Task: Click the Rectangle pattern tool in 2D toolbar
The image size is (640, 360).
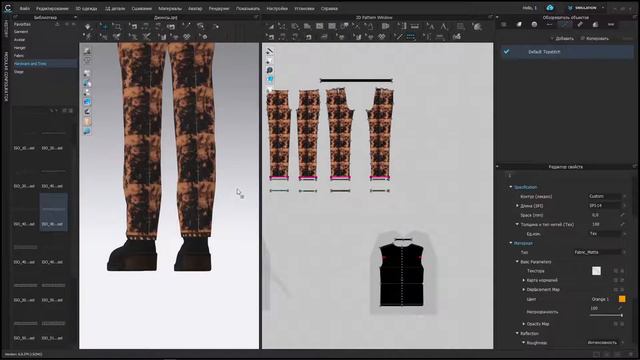Action: pos(320,27)
